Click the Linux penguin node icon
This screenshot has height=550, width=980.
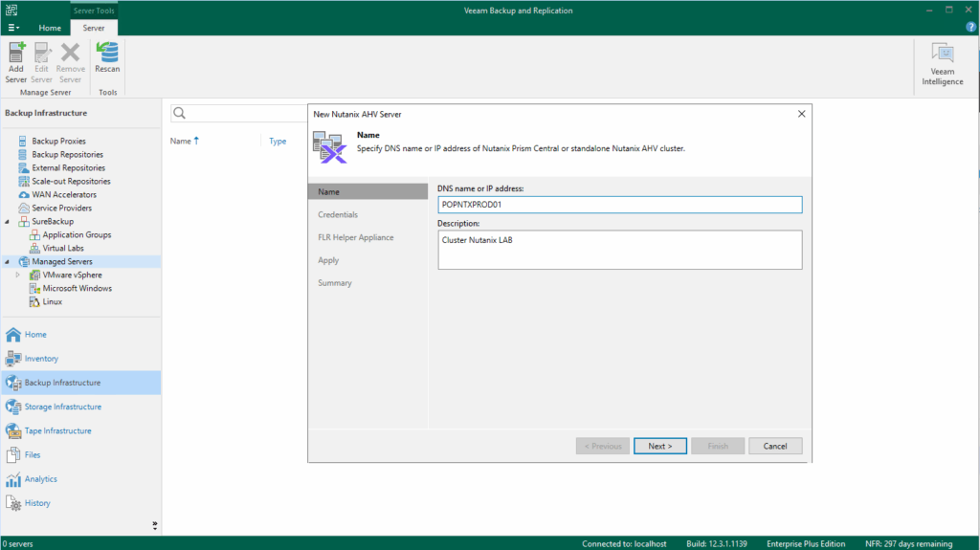(x=34, y=302)
